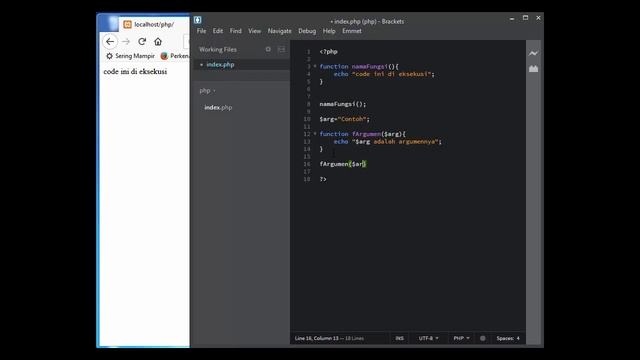
Task: Select localhost/php/ browser tab
Action: (x=153, y=24)
